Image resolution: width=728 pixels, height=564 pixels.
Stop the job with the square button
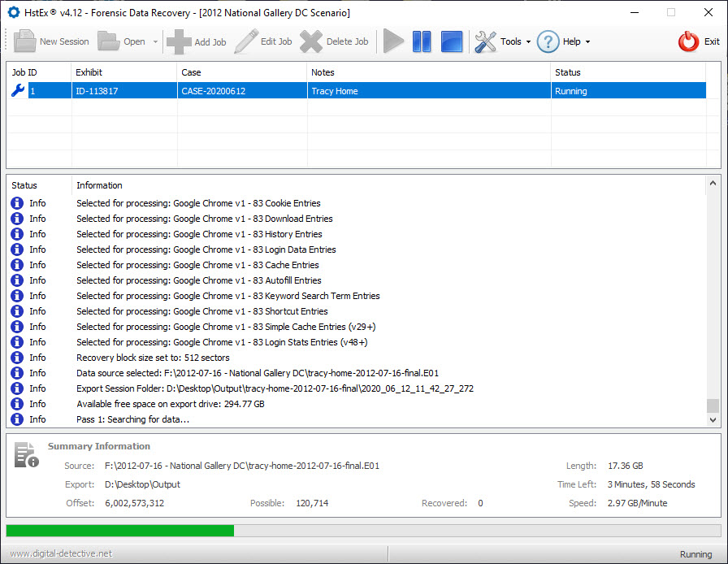coord(452,41)
